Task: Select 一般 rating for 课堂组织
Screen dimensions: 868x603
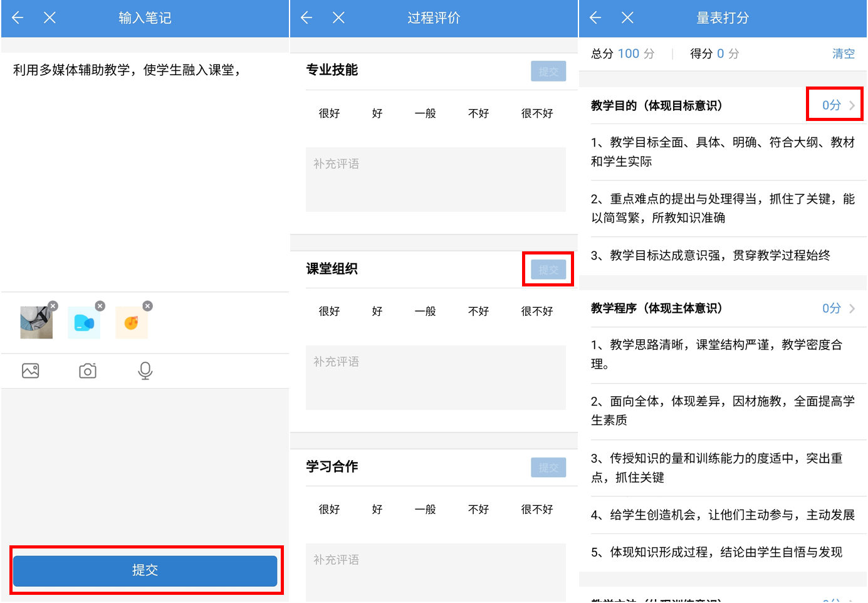Action: tap(425, 312)
